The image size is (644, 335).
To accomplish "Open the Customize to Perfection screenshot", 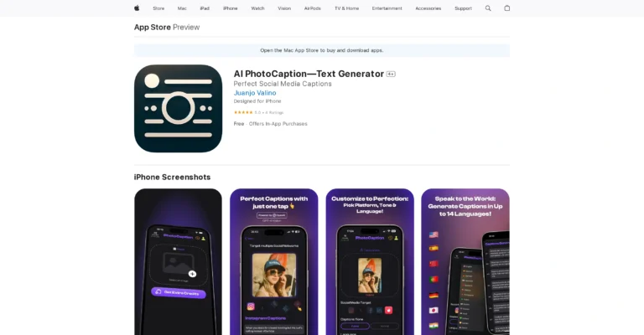I will (370, 261).
